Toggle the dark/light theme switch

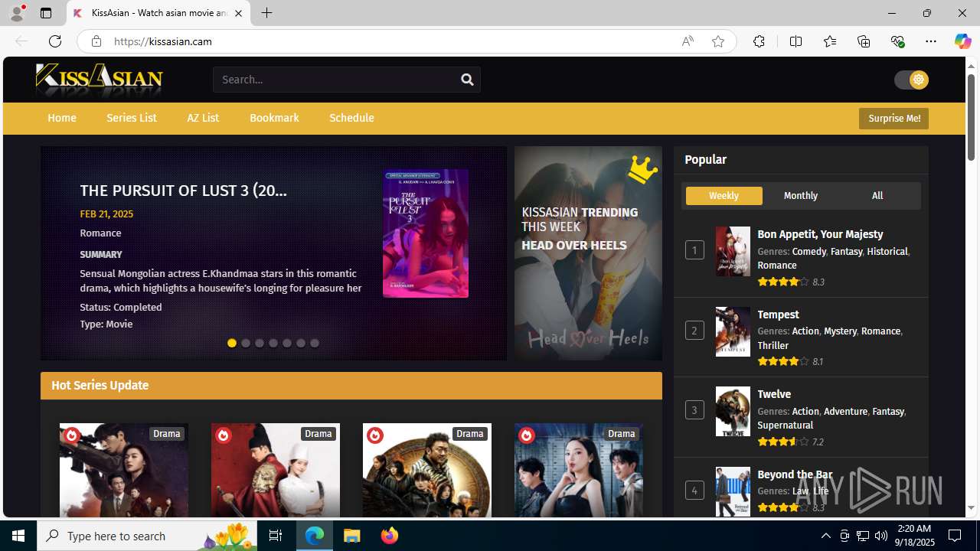[911, 80]
